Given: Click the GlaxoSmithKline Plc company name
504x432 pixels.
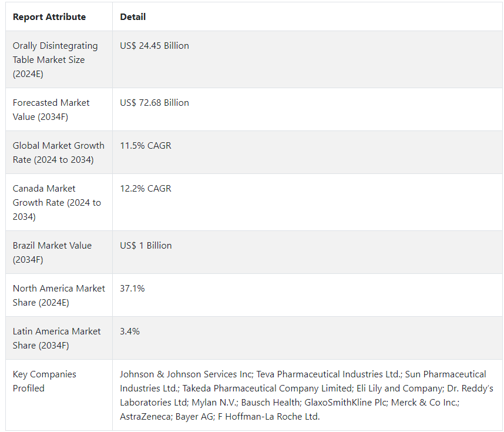Looking at the screenshot, I should click(x=345, y=403).
